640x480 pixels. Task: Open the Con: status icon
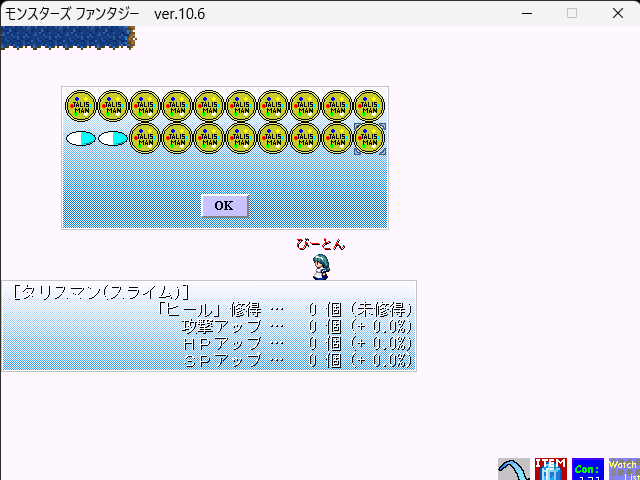[588, 469]
